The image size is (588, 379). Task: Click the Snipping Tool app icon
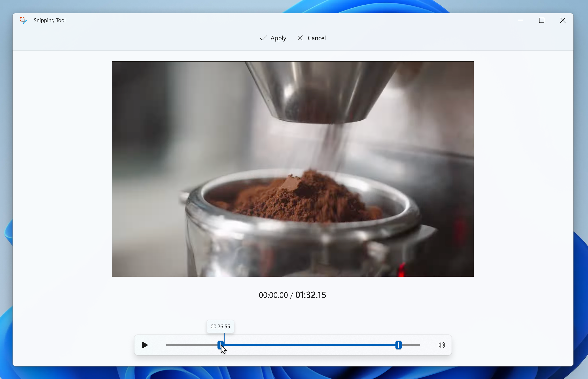click(23, 20)
